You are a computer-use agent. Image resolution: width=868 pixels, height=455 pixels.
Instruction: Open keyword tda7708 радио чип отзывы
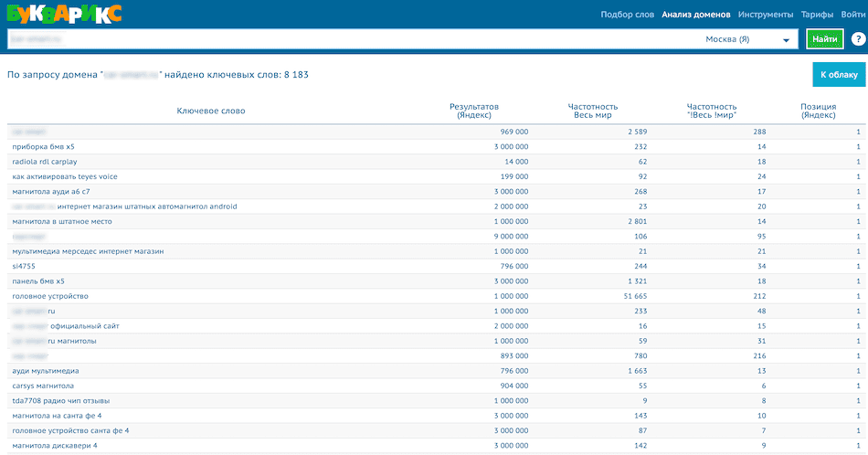[61, 400]
